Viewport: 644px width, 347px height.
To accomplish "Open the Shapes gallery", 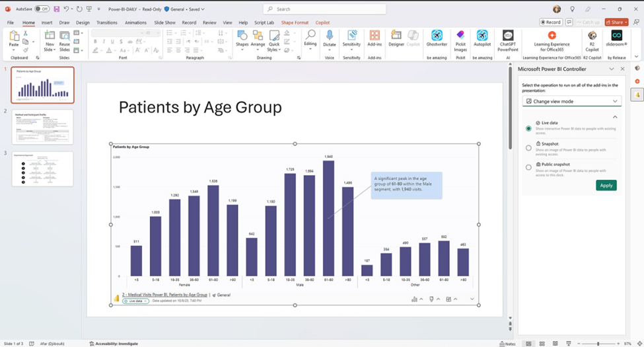I will coord(242,38).
